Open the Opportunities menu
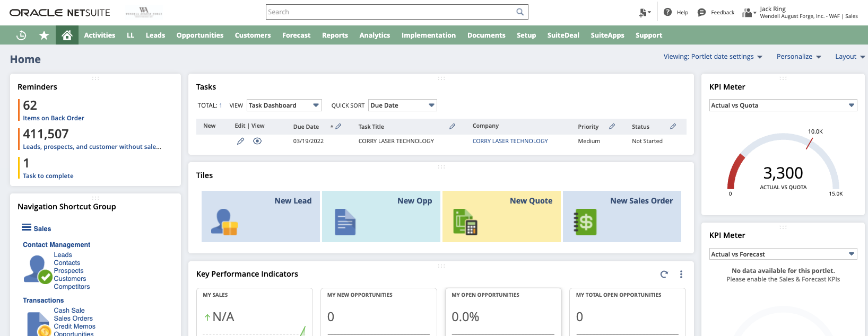 (200, 35)
